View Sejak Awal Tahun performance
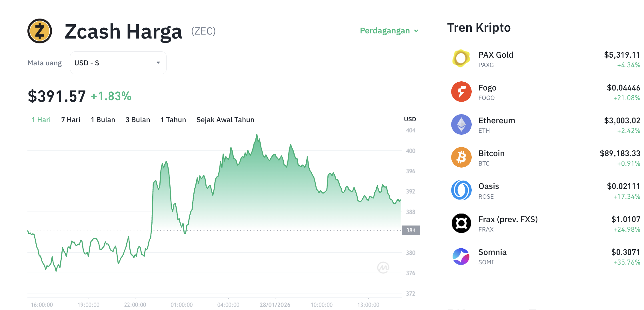Image resolution: width=644 pixels, height=310 pixels. [x=225, y=120]
